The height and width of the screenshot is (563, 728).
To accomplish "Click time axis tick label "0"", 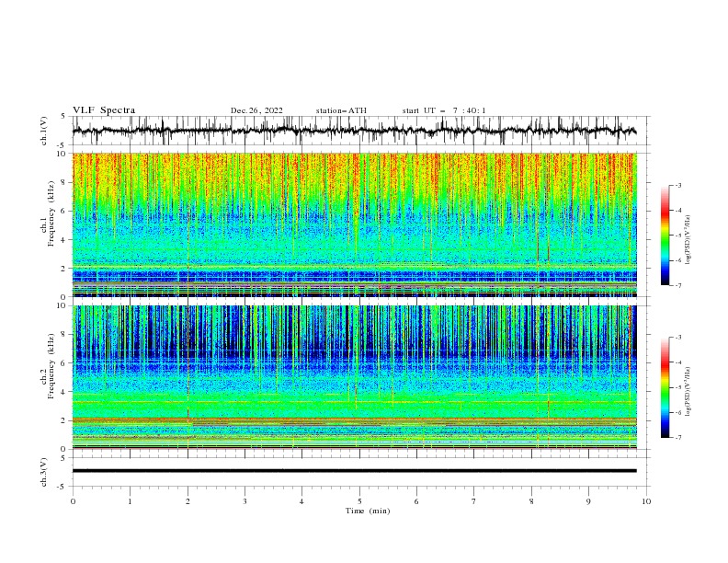I will 73,501.
